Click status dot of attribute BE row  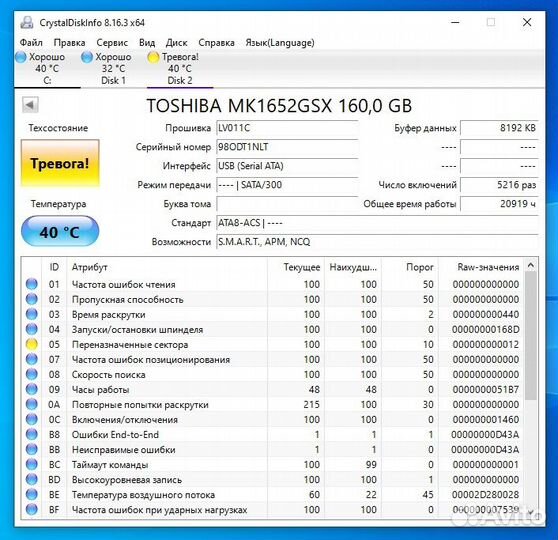click(32, 494)
